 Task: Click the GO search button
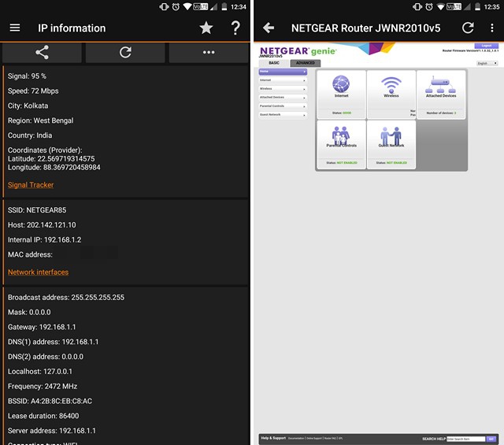491,439
